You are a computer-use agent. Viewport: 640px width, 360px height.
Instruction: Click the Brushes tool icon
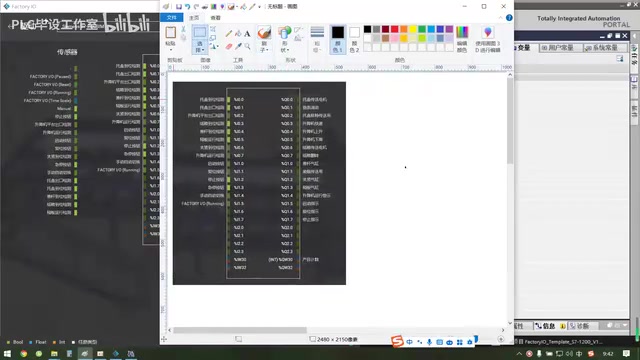(x=264, y=32)
